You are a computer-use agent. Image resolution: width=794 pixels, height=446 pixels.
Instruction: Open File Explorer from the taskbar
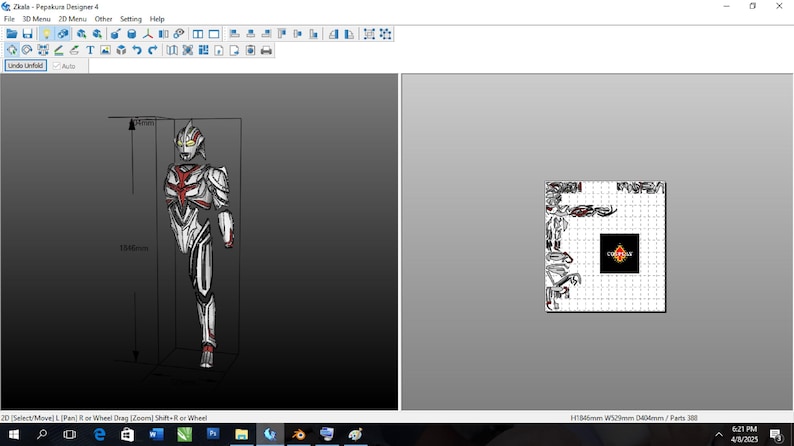(x=242, y=434)
